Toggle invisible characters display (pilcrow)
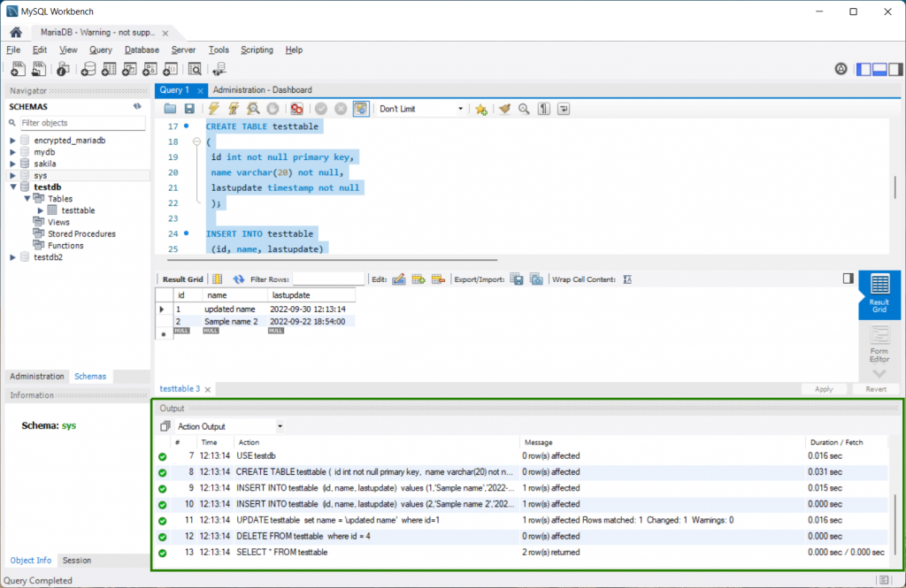The height and width of the screenshot is (588, 906). tap(544, 109)
